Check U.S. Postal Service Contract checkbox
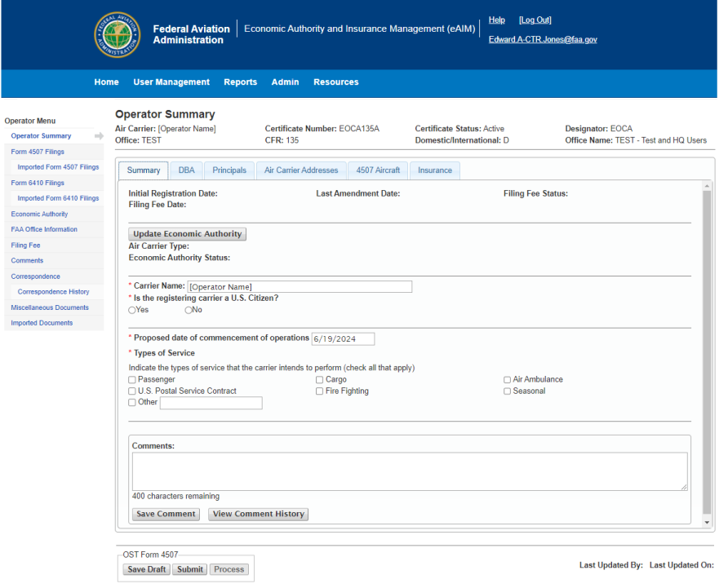The height and width of the screenshot is (588, 719). 132,391
